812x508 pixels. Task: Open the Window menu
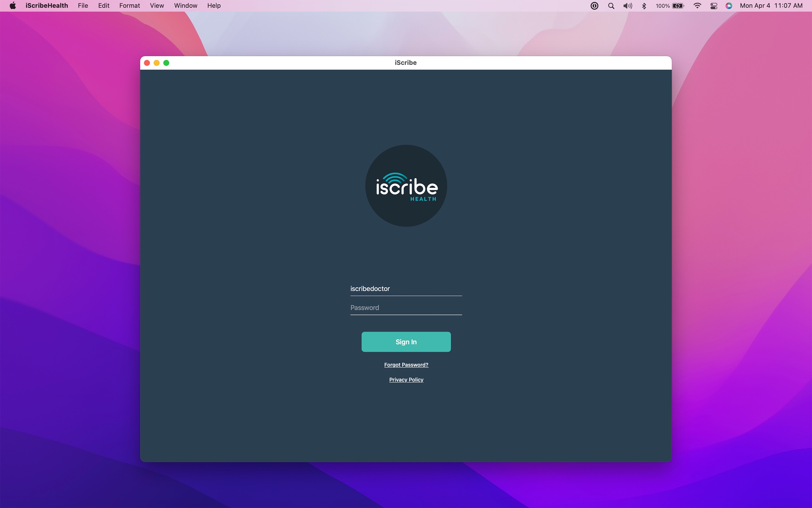[x=186, y=6]
